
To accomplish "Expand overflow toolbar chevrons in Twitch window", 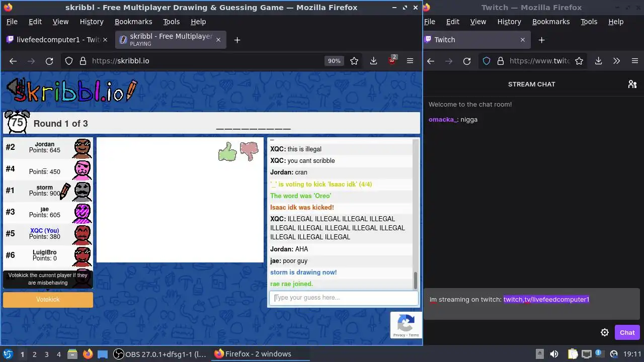I will point(616,61).
